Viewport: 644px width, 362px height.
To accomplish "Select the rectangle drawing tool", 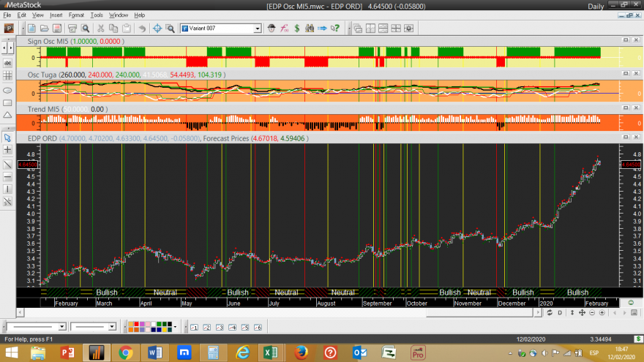I will click(x=7, y=102).
